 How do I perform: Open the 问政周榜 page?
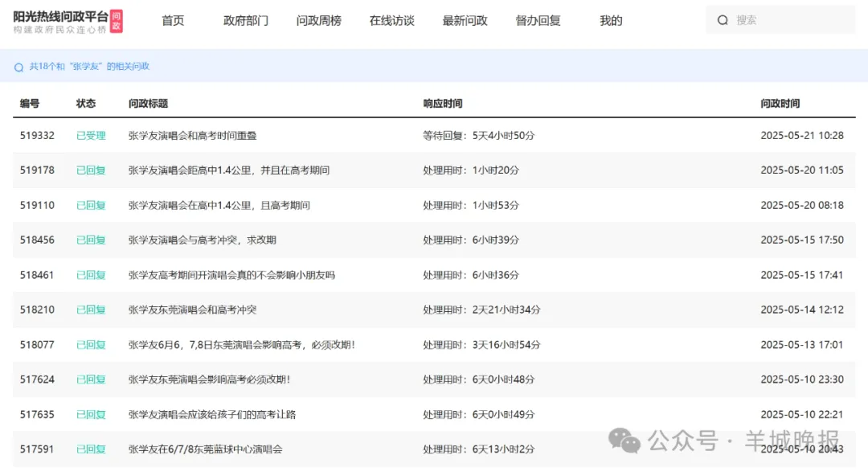point(319,21)
